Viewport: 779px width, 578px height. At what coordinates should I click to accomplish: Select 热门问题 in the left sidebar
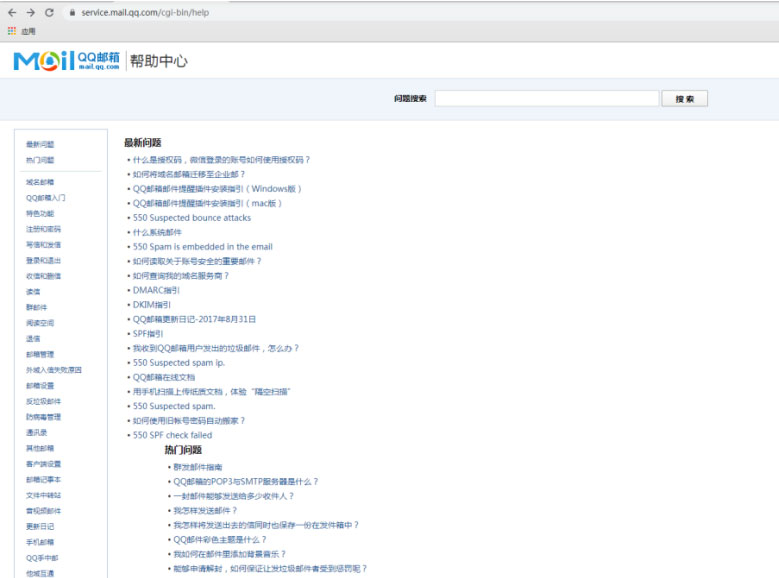40,160
